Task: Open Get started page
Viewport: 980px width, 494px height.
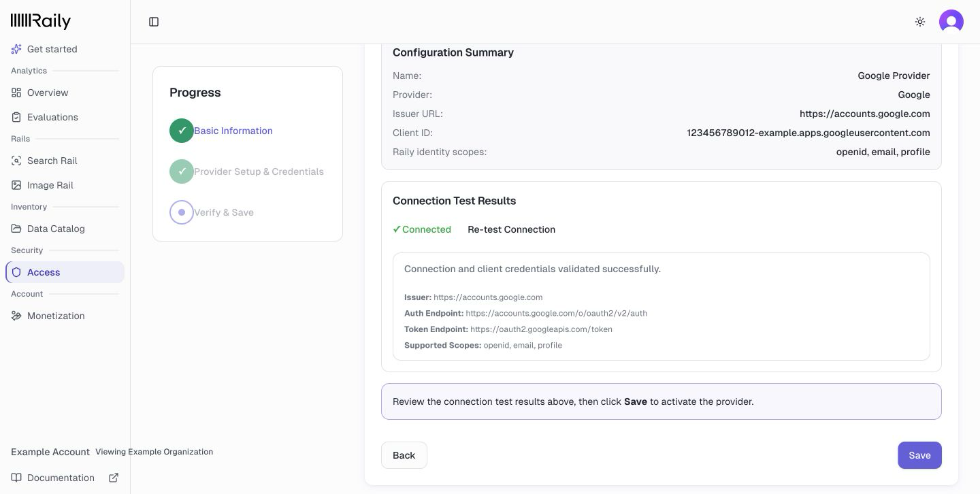Action: tap(65, 49)
